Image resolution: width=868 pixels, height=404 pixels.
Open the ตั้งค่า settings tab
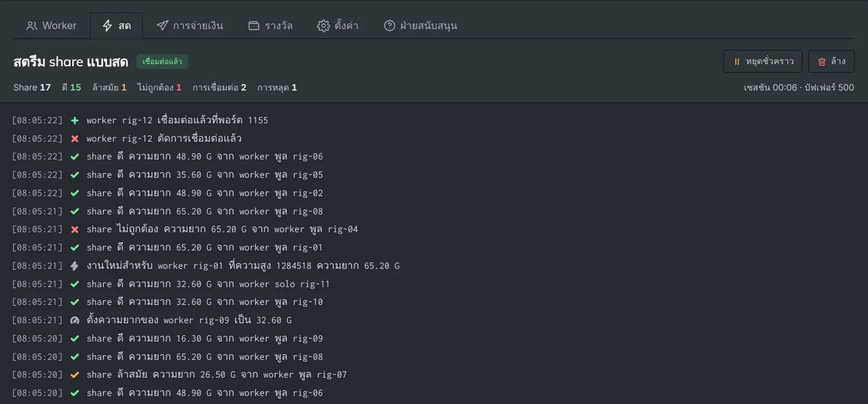[x=337, y=26]
